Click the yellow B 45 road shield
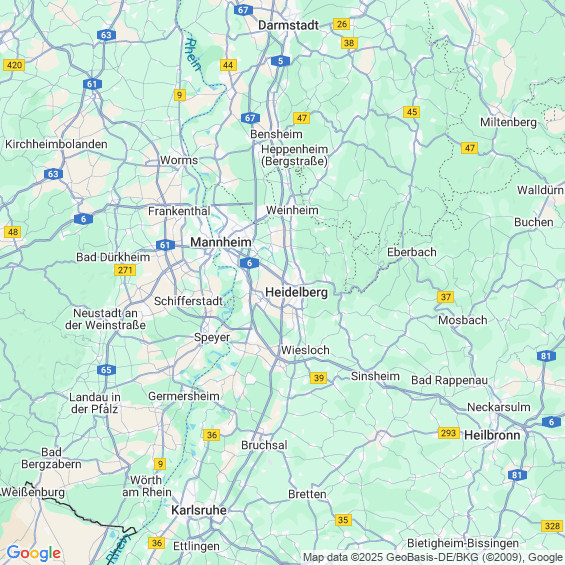 point(412,112)
